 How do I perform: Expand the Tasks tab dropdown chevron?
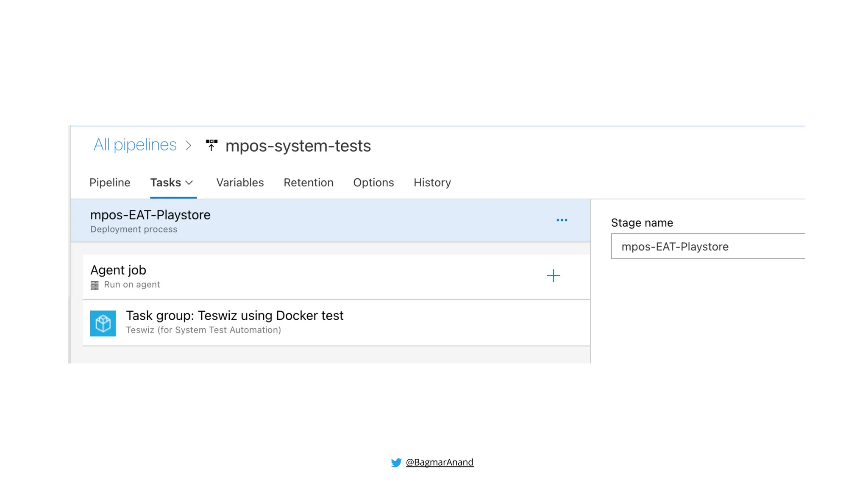[x=189, y=183]
